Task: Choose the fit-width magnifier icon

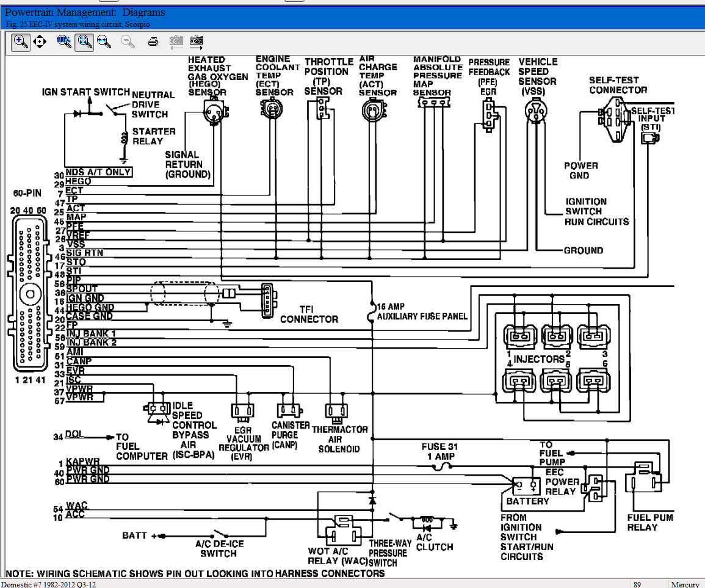Action: (x=104, y=42)
